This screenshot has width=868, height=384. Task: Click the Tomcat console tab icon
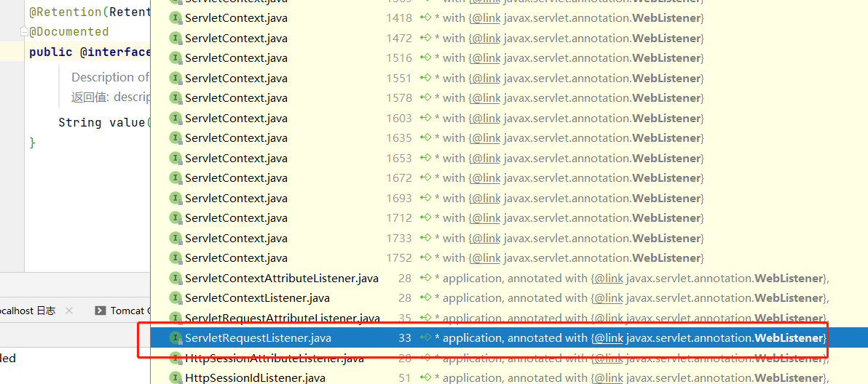(100, 311)
